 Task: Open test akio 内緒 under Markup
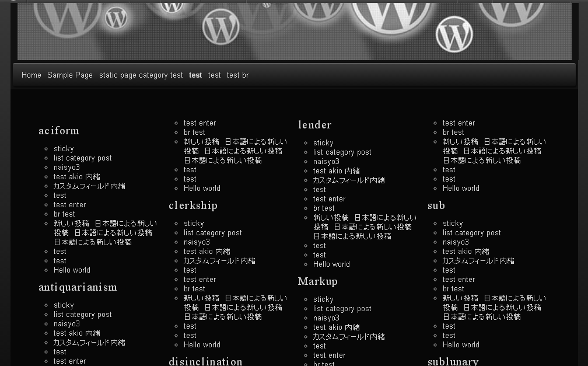tap(337, 327)
